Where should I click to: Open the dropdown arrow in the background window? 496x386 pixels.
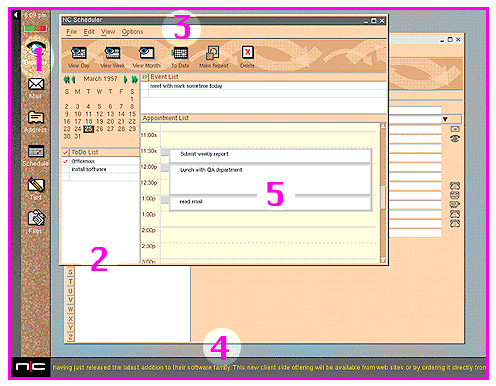[x=445, y=119]
